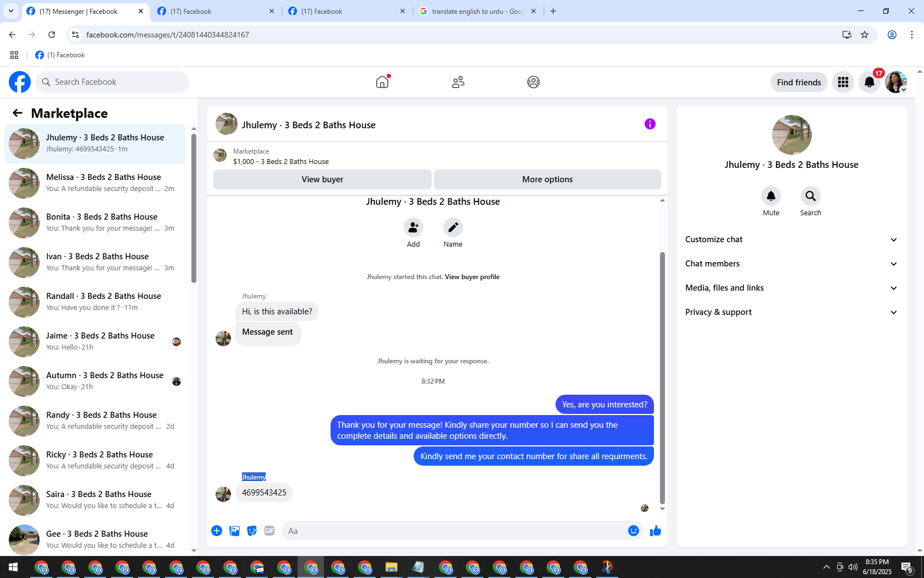
Task: Click the More options button
Action: coord(547,179)
